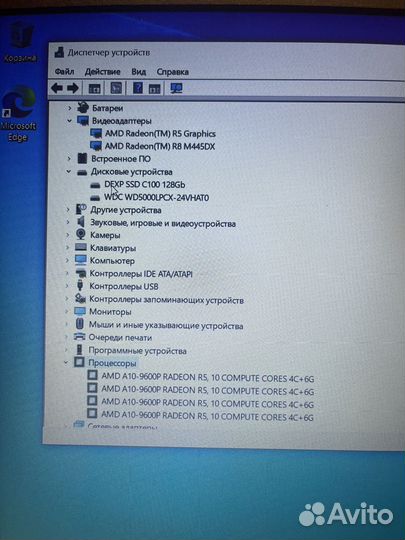Collapse the Дисковые устройства category
Screen dimensions: 405x540
(69, 171)
